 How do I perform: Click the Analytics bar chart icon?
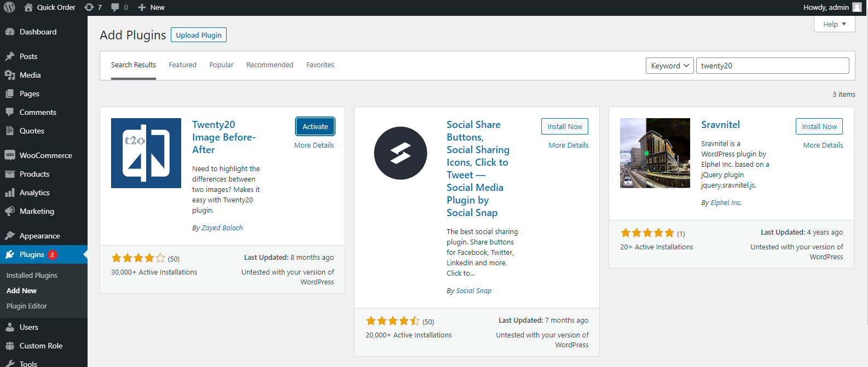click(10, 193)
